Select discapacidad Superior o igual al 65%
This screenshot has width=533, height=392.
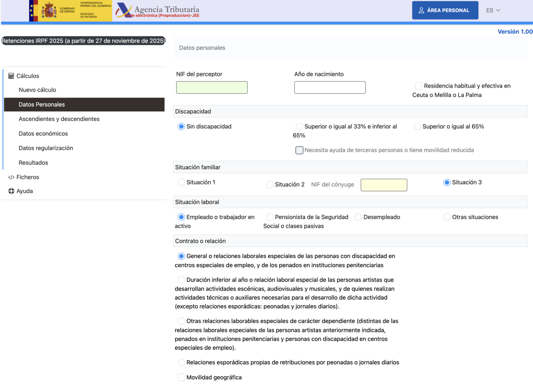point(417,126)
